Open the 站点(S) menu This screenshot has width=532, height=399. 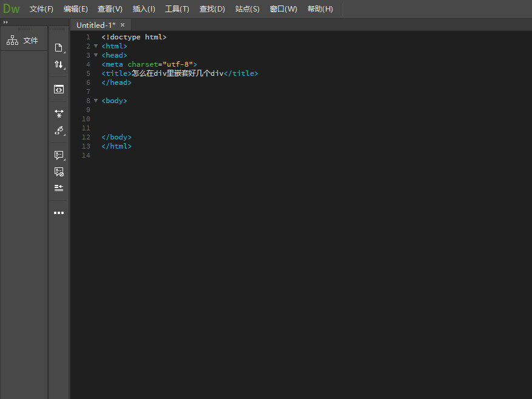[247, 9]
